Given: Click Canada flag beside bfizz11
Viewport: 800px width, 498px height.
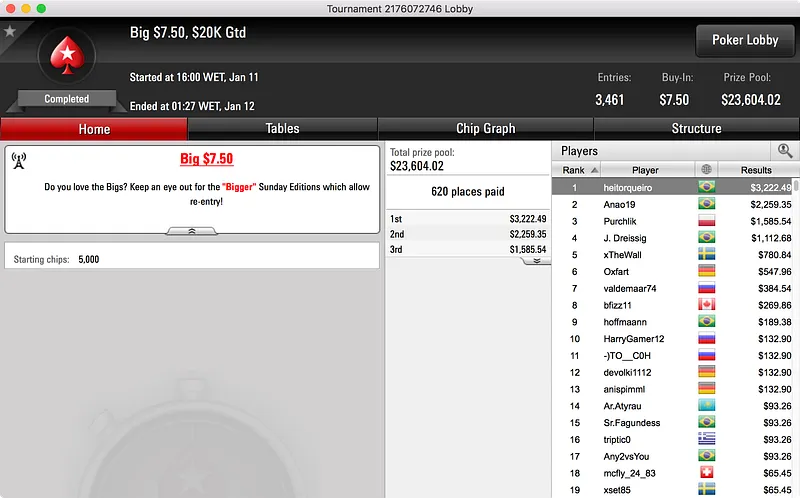Looking at the screenshot, I should click(x=706, y=305).
